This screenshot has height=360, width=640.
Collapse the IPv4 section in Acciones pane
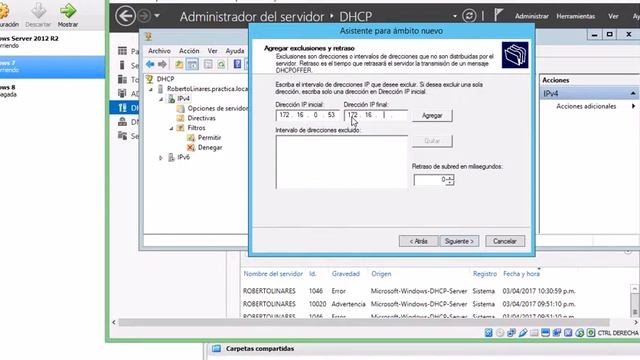coord(633,93)
